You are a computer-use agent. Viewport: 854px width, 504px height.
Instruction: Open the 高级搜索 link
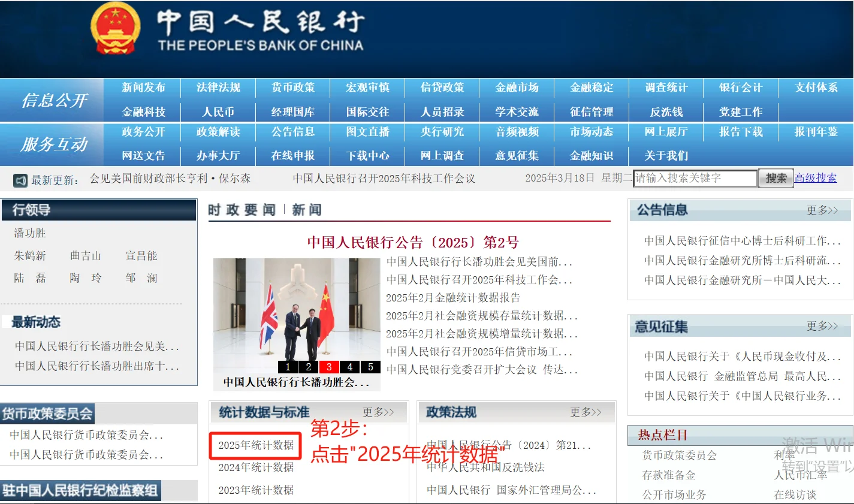pyautogui.click(x=816, y=178)
